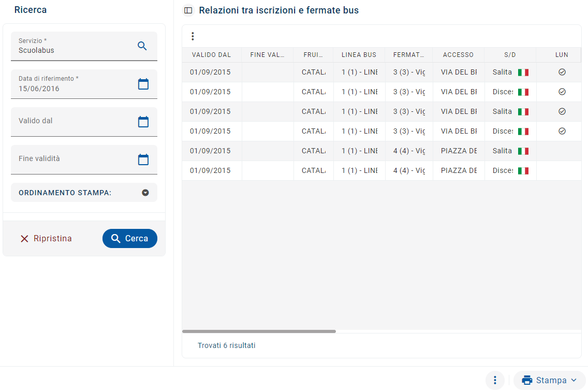Screen dimensions: 588x392
Task: Toggle LUN check mark in second row
Action: pos(562,92)
